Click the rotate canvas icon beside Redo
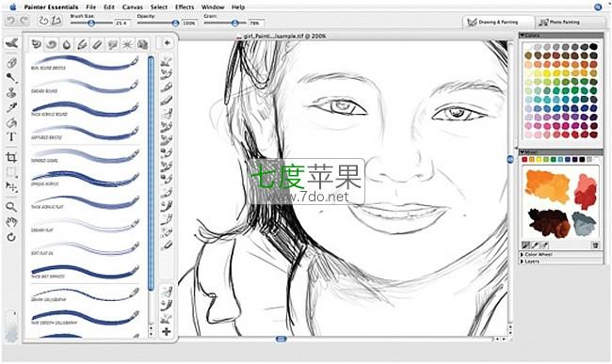Viewport: 612px width, 364px height. 43,21
